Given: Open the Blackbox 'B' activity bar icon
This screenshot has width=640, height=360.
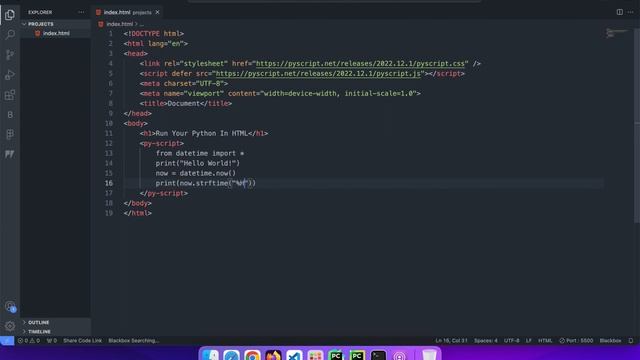Looking at the screenshot, I should (x=10, y=115).
